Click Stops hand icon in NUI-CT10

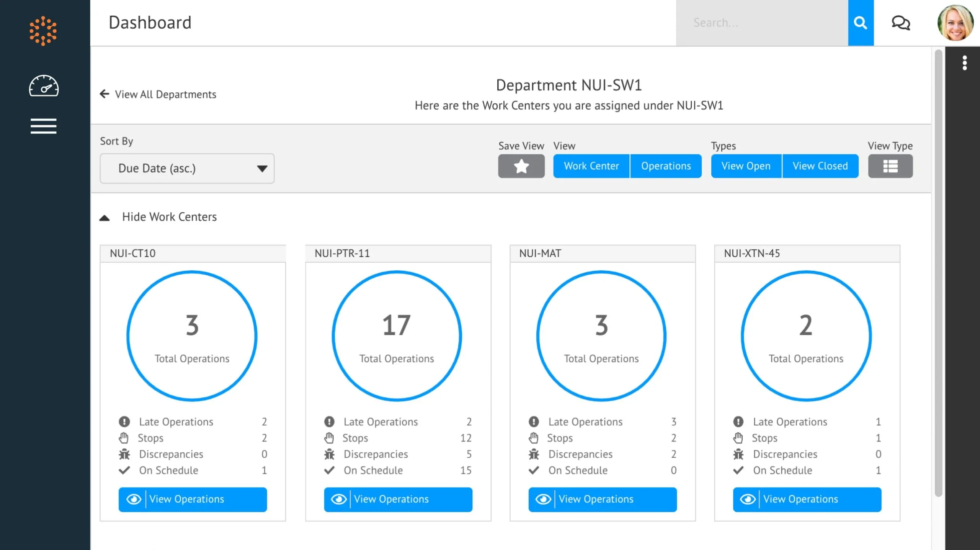point(124,438)
